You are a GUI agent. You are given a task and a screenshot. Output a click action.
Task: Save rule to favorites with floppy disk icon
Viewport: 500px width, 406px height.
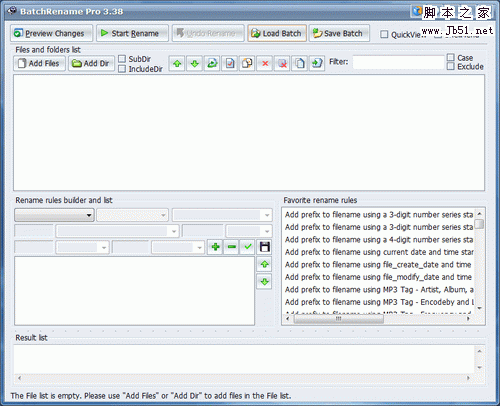tap(265, 247)
